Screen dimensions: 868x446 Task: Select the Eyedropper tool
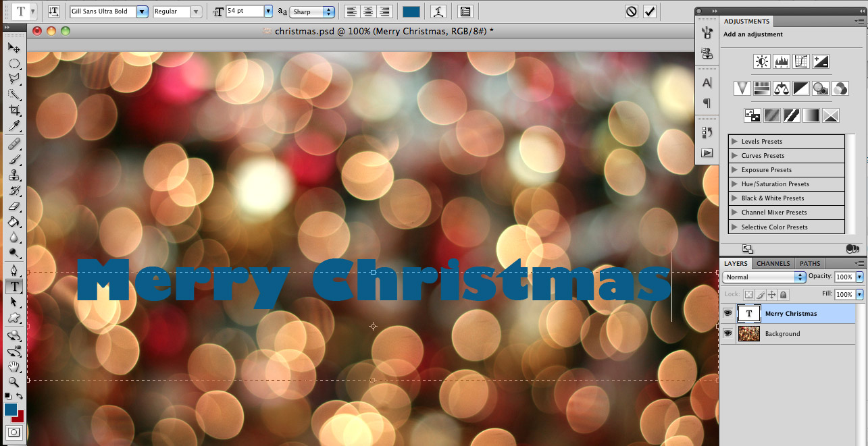point(14,126)
